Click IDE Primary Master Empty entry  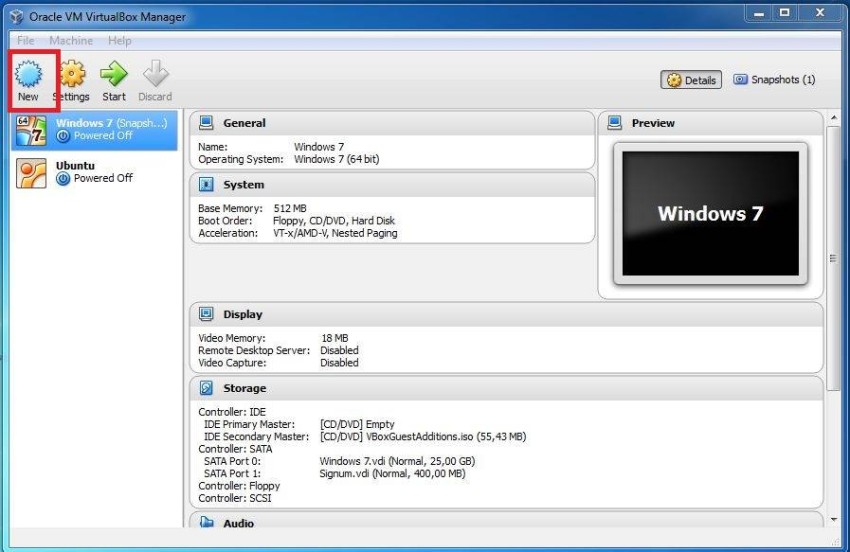pyautogui.click(x=357, y=424)
